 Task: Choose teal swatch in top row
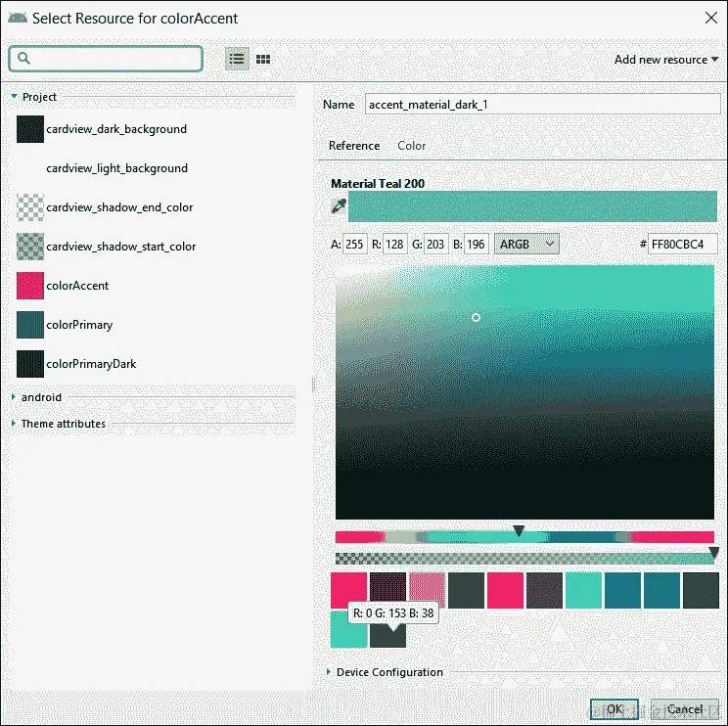tap(583, 590)
